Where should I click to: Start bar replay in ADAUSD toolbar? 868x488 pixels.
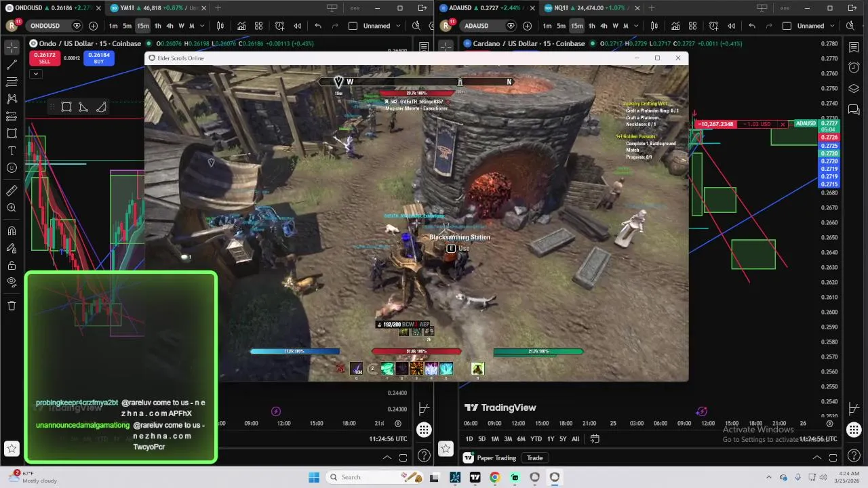point(731,26)
